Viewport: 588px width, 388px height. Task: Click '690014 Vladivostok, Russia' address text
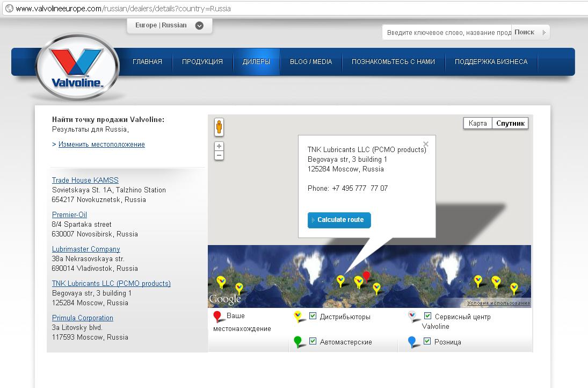[x=95, y=269]
